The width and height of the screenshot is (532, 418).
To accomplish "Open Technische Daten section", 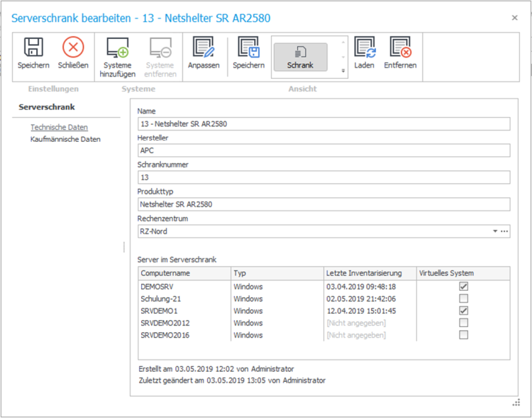I will click(x=59, y=127).
